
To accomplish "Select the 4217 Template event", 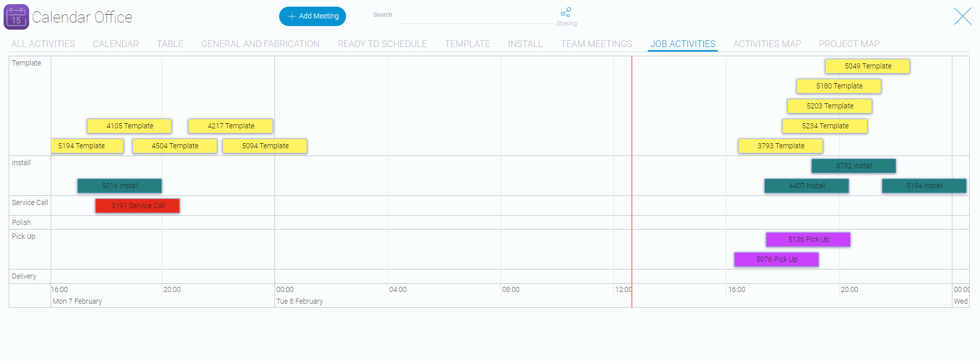I will [231, 126].
